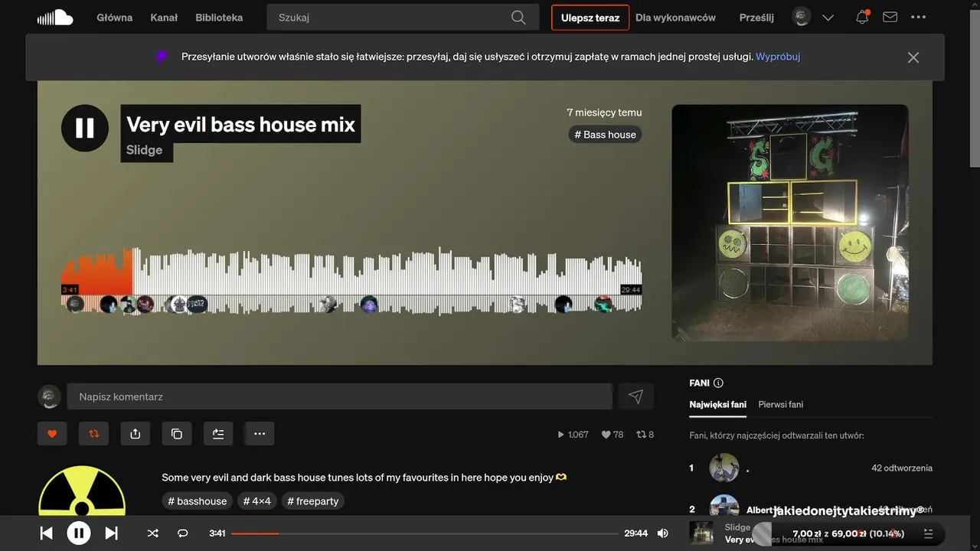Screen dimensions: 980x551
Task: Switch to the Najwięksi fani tab
Action: pyautogui.click(x=717, y=405)
